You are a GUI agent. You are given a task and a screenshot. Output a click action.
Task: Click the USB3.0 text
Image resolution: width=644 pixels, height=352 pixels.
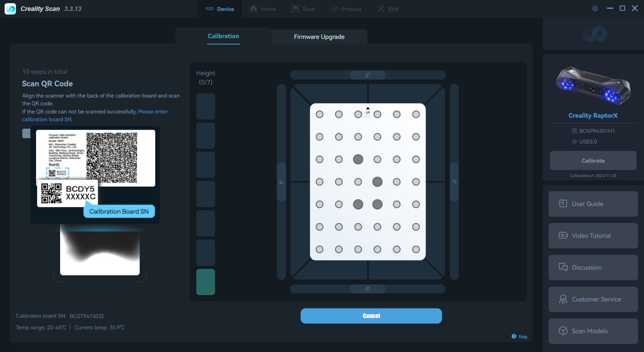588,142
